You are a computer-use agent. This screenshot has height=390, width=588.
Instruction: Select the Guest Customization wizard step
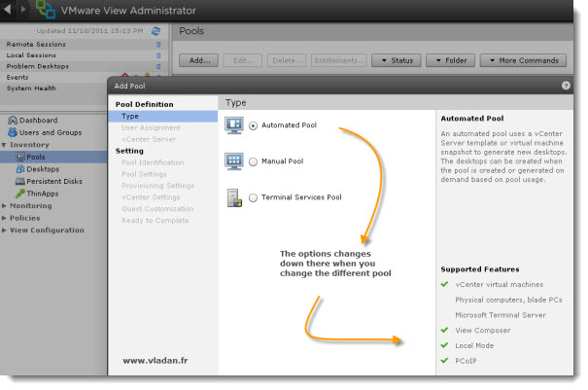pos(157,209)
